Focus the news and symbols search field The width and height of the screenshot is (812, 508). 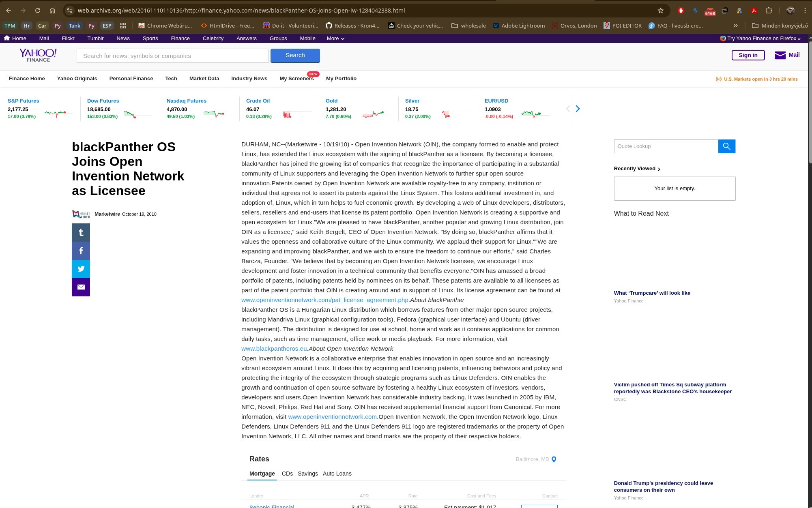click(x=172, y=56)
